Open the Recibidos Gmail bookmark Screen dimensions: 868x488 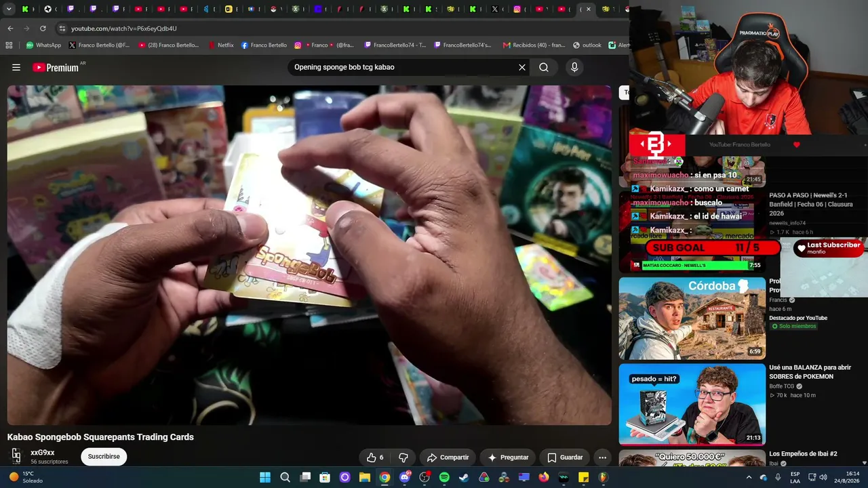point(534,45)
